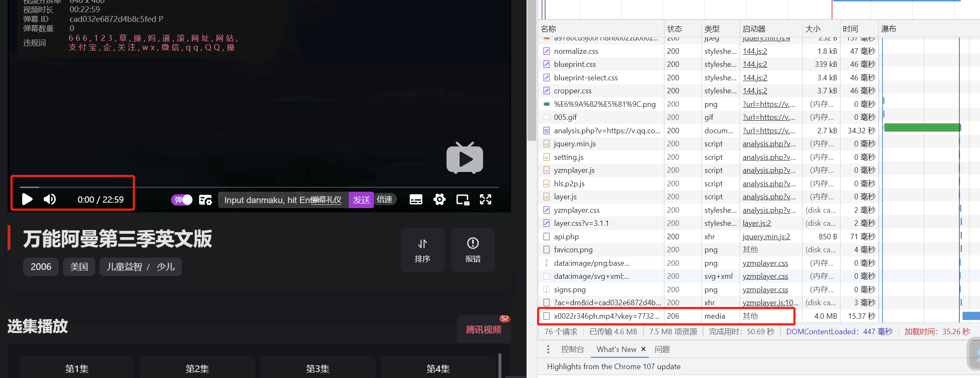Enable picture-in-picture mode icon

462,200
